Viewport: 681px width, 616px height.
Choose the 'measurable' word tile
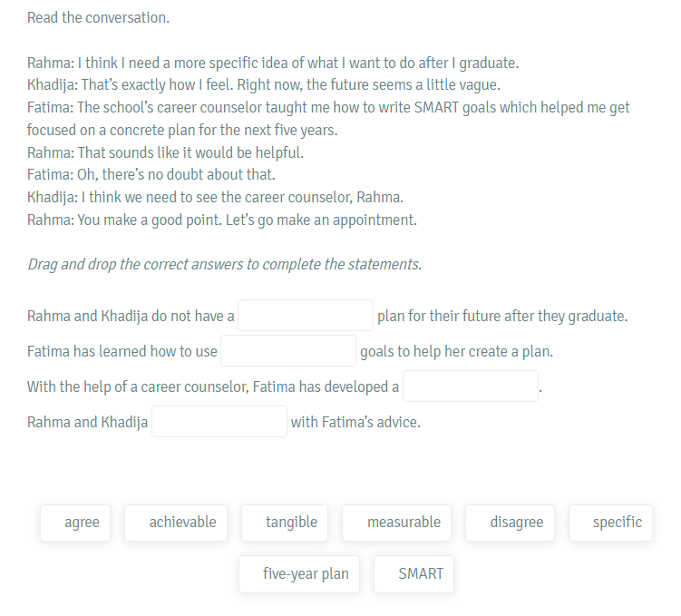click(x=396, y=523)
